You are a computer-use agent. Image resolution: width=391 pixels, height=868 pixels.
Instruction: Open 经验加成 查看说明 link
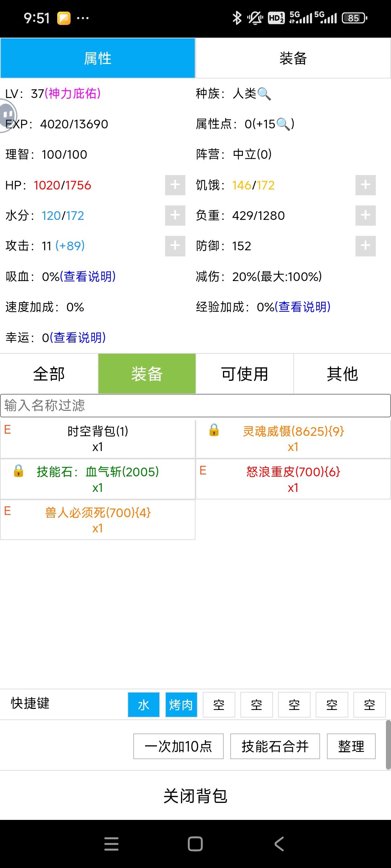(303, 307)
